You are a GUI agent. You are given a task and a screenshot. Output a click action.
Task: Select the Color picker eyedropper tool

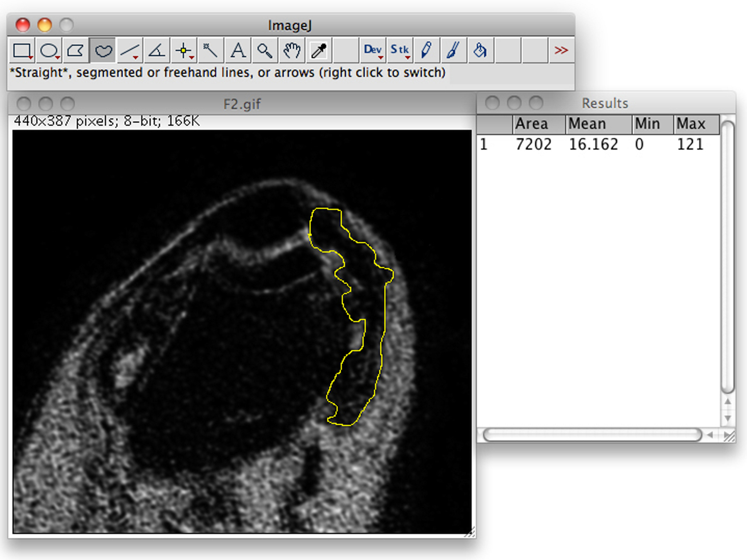318,51
